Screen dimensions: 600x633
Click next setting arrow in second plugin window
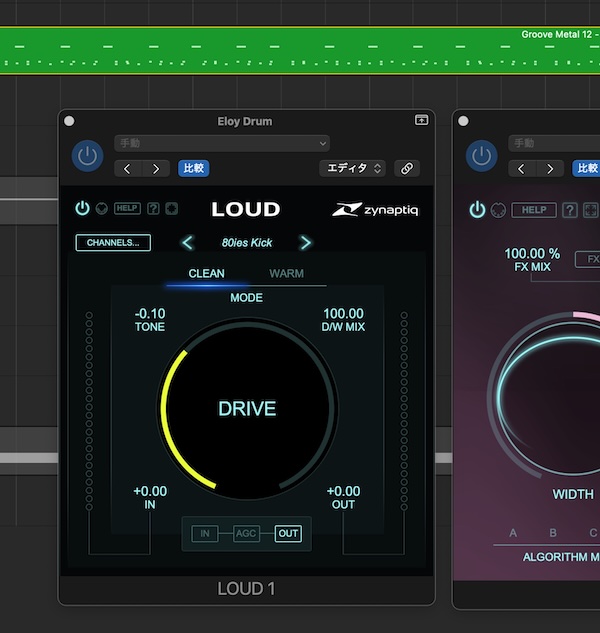pyautogui.click(x=550, y=168)
